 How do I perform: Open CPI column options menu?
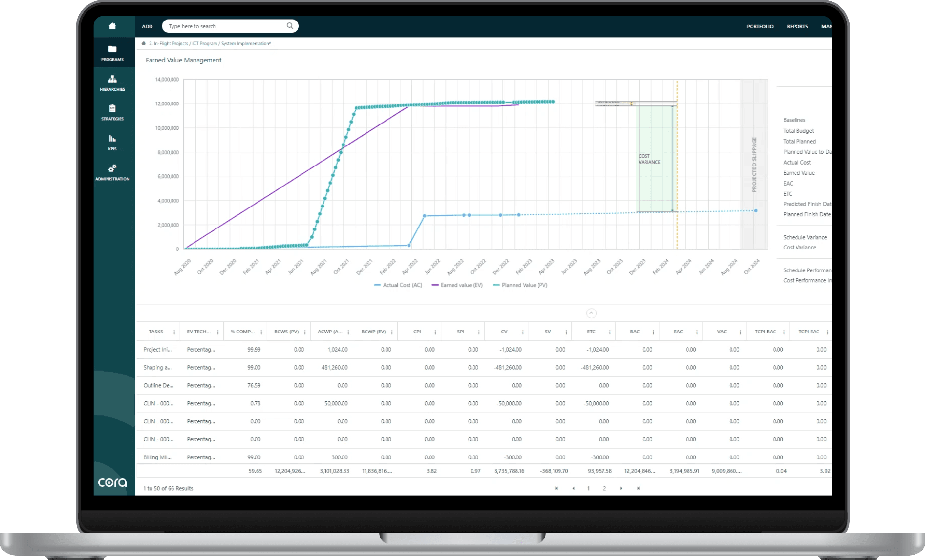[435, 332]
